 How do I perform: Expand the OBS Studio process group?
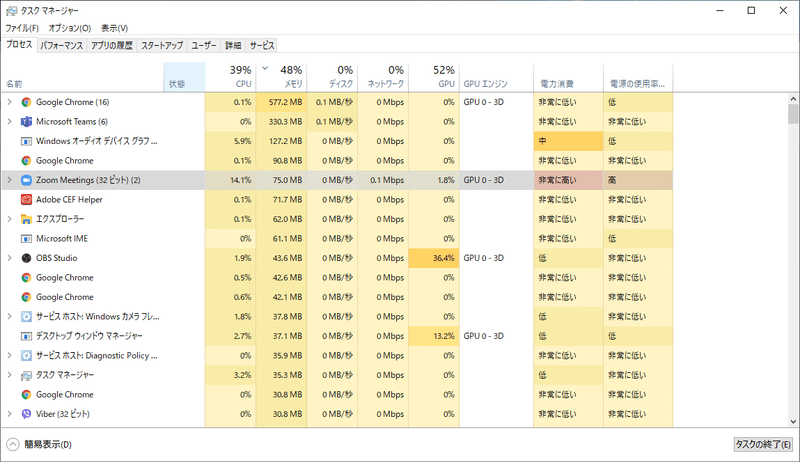pyautogui.click(x=9, y=258)
